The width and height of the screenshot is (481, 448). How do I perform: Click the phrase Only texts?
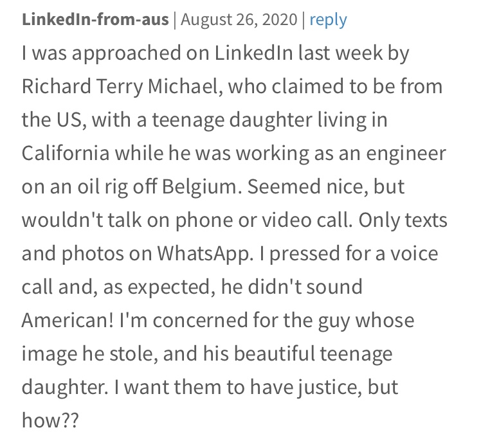click(403, 220)
